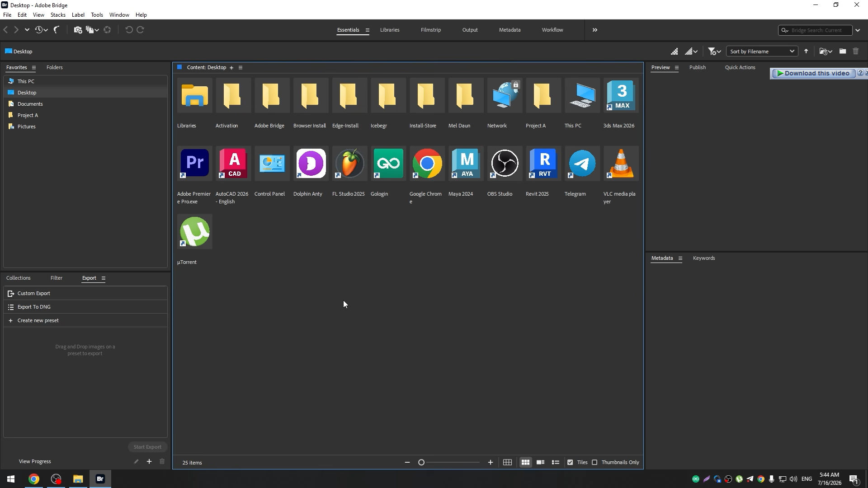Click the boomerang return-to-app icon
The width and height of the screenshot is (868, 488).
(x=57, y=30)
